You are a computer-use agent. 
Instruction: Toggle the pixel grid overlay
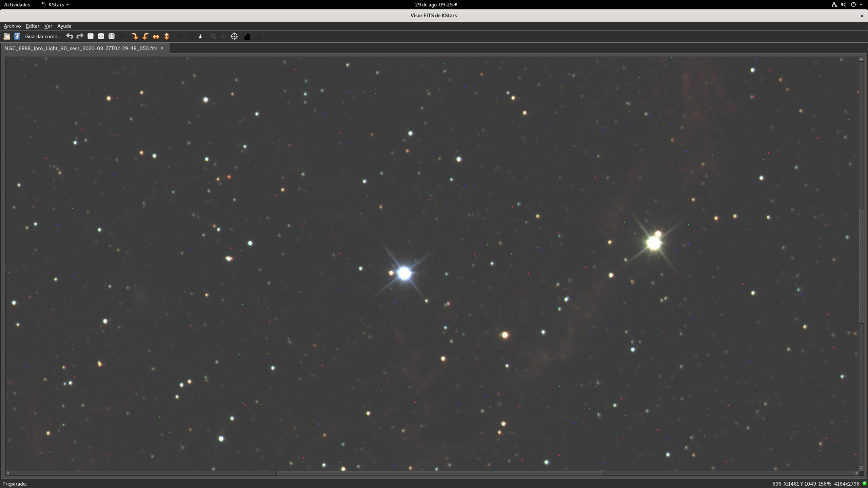tap(190, 36)
